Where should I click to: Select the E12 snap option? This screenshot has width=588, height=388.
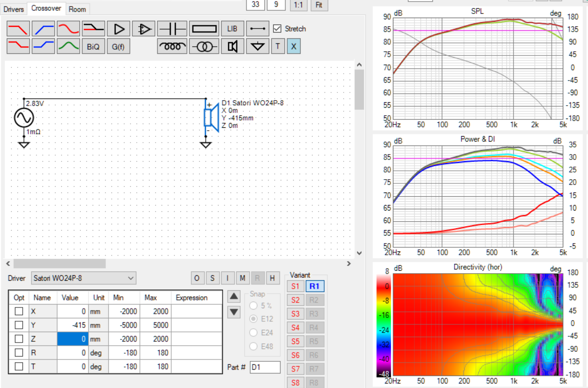tap(253, 319)
